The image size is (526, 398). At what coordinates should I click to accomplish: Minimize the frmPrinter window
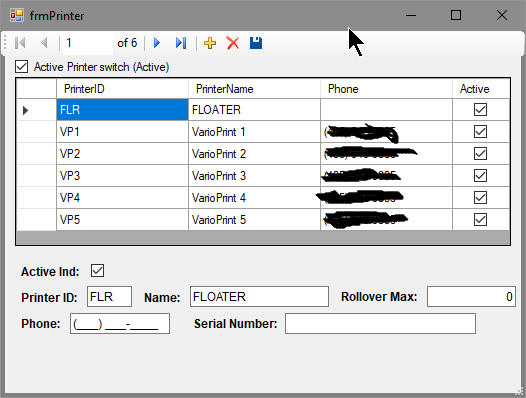tap(411, 15)
